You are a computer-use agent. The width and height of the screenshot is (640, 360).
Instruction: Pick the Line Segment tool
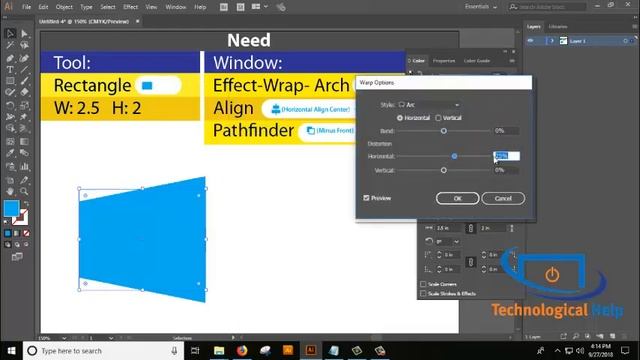click(x=24, y=69)
